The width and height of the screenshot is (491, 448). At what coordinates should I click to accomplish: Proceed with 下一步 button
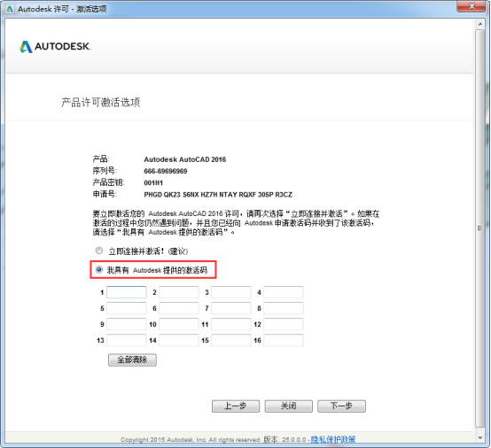click(x=341, y=406)
